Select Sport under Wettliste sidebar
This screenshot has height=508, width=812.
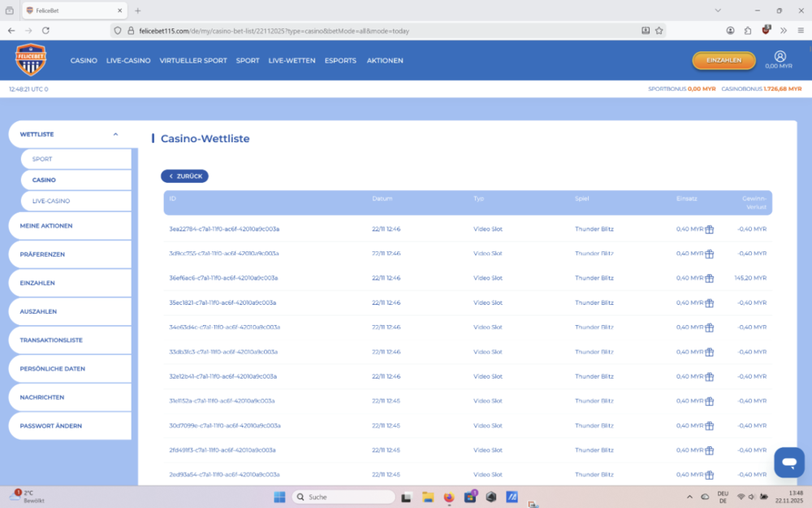42,159
